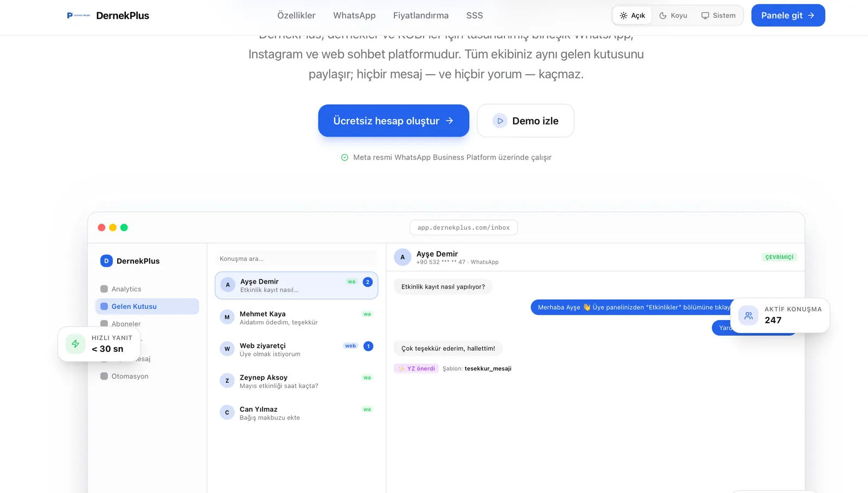The width and height of the screenshot is (868, 493).
Task: Open the Özellikler nav link
Action: tap(296, 16)
